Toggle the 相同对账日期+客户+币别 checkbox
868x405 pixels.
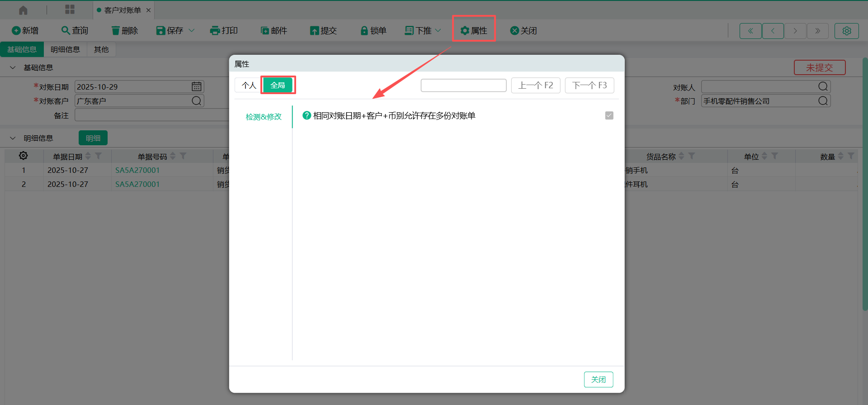coord(609,115)
